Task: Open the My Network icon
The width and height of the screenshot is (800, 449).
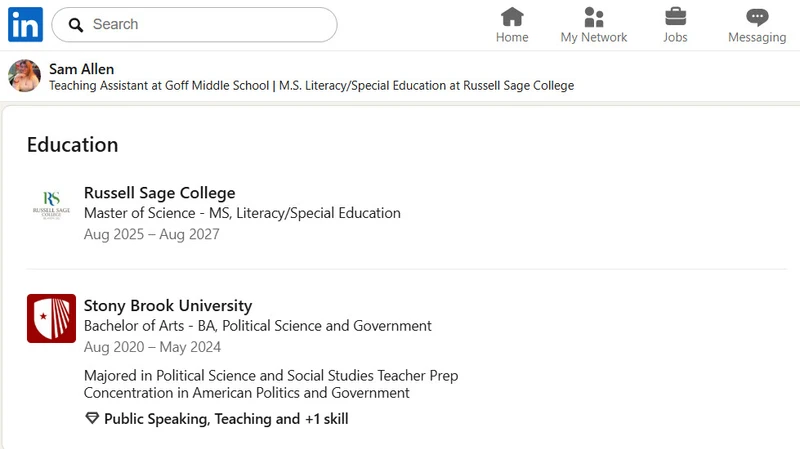Action: (593, 17)
